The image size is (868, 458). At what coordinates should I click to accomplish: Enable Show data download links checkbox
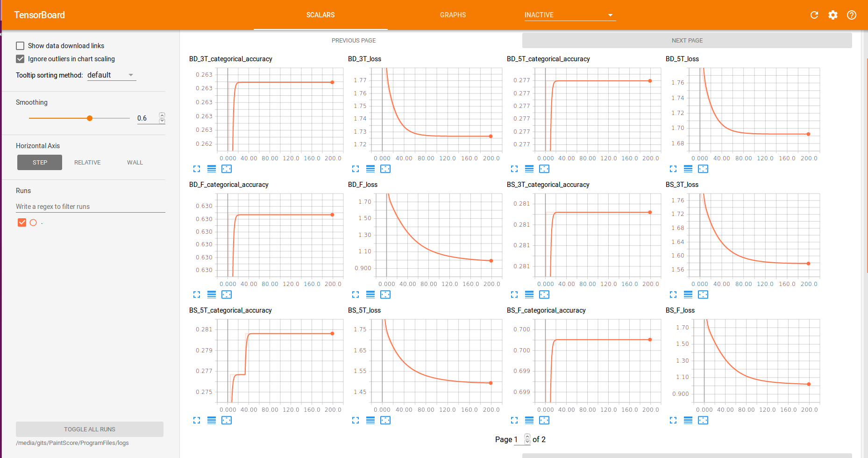point(20,46)
